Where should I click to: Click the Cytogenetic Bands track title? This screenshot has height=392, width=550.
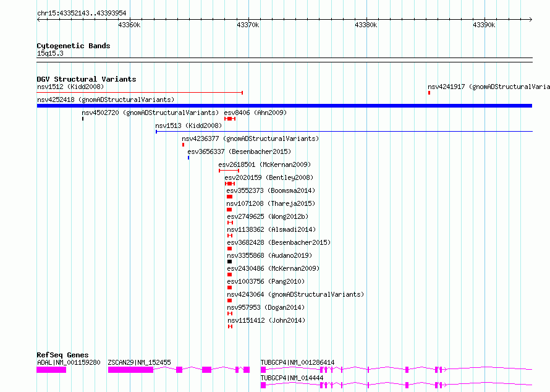click(x=74, y=46)
